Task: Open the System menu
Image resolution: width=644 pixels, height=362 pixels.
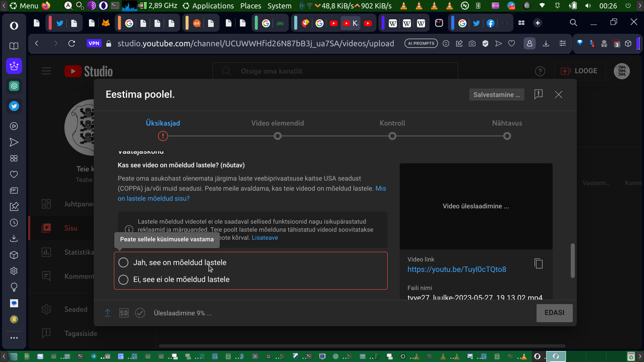Action: pyautogui.click(x=279, y=6)
